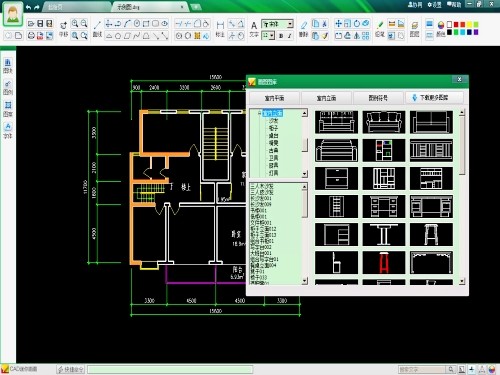Switch to 室内立面 tab in library dialog

coord(326,98)
